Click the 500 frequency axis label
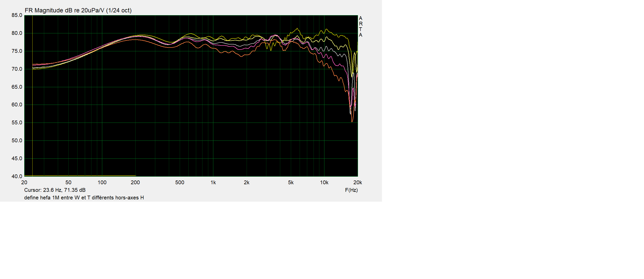Screen dimensions: 644x279 pos(179,182)
